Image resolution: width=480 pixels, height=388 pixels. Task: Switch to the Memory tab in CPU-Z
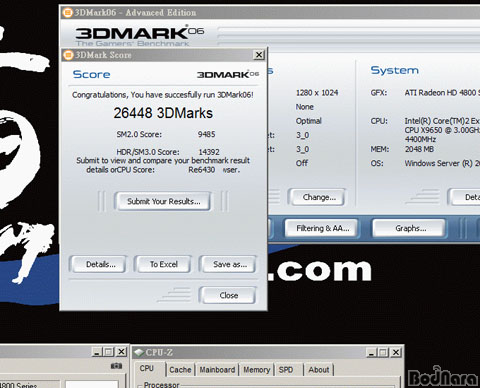[x=256, y=370]
